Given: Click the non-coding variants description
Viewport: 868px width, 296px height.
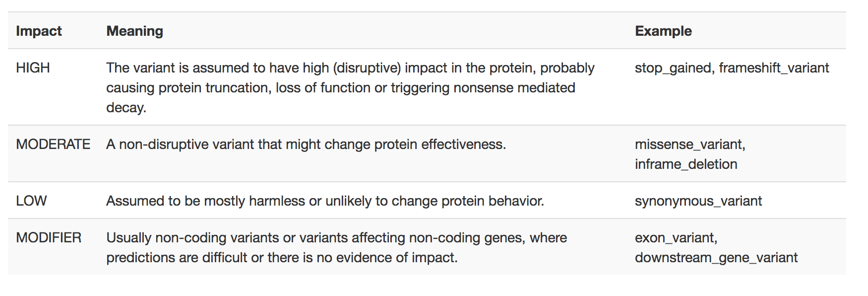Looking at the screenshot, I should point(336,247).
